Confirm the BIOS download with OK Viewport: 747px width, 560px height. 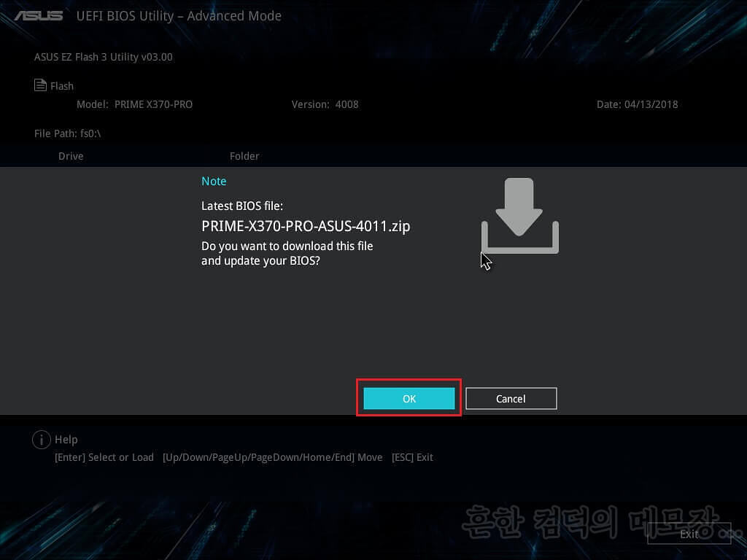(x=409, y=398)
